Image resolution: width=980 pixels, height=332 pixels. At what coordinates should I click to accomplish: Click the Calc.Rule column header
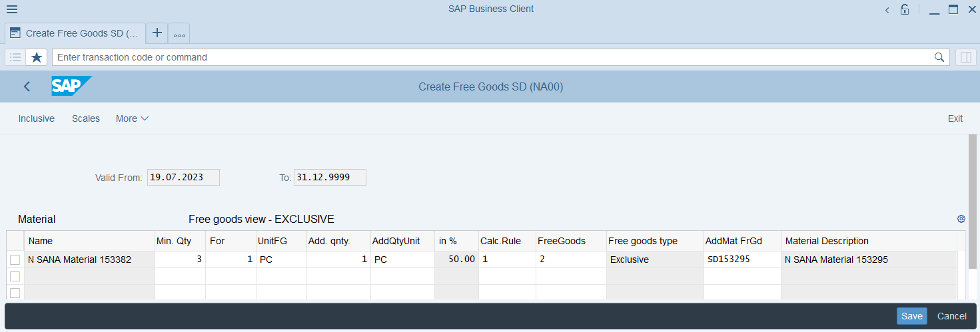[507, 241]
